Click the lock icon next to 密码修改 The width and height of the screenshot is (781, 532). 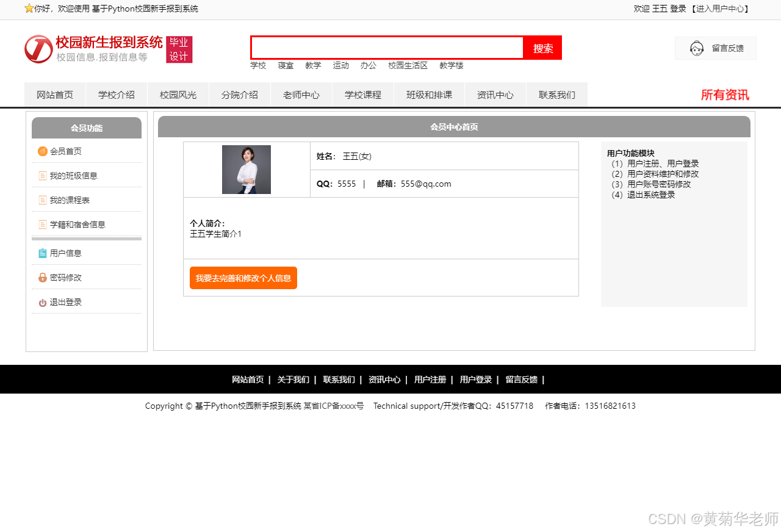[x=43, y=278]
